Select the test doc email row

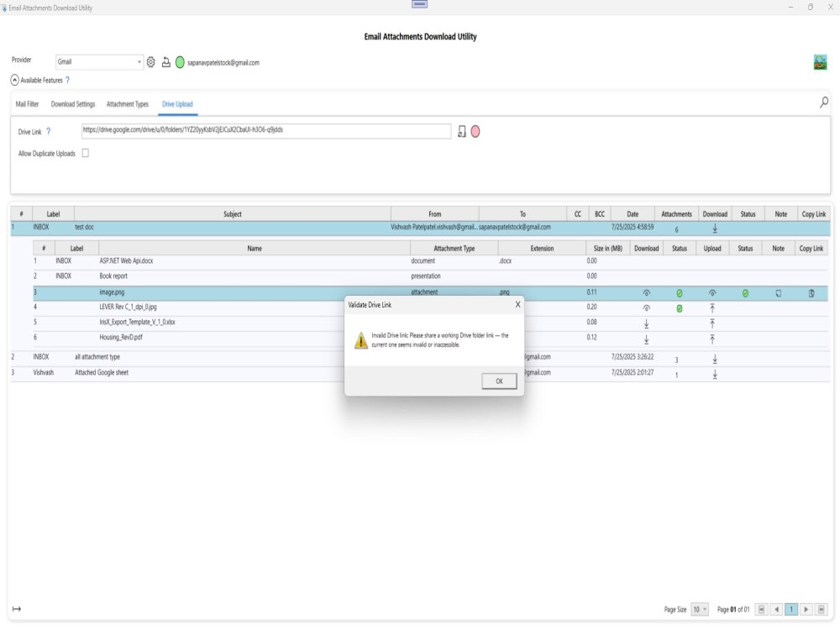421,228
